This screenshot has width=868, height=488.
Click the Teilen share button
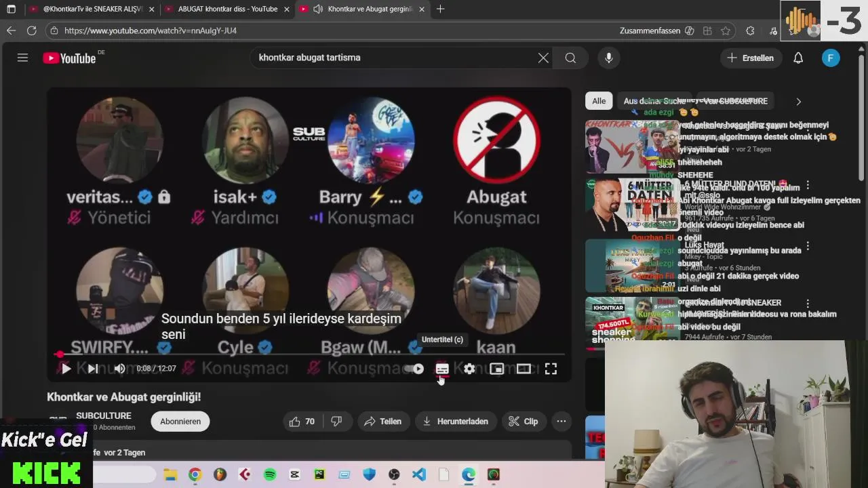[382, 422]
